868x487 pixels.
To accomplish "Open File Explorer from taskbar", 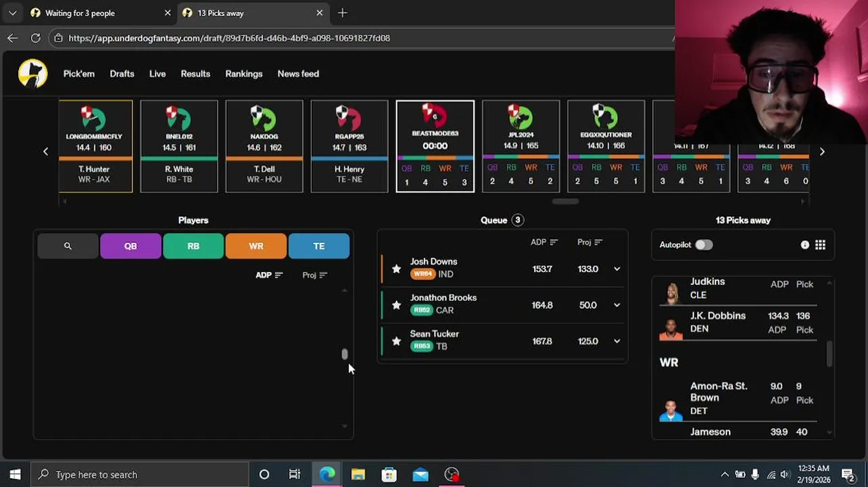I will tap(358, 474).
